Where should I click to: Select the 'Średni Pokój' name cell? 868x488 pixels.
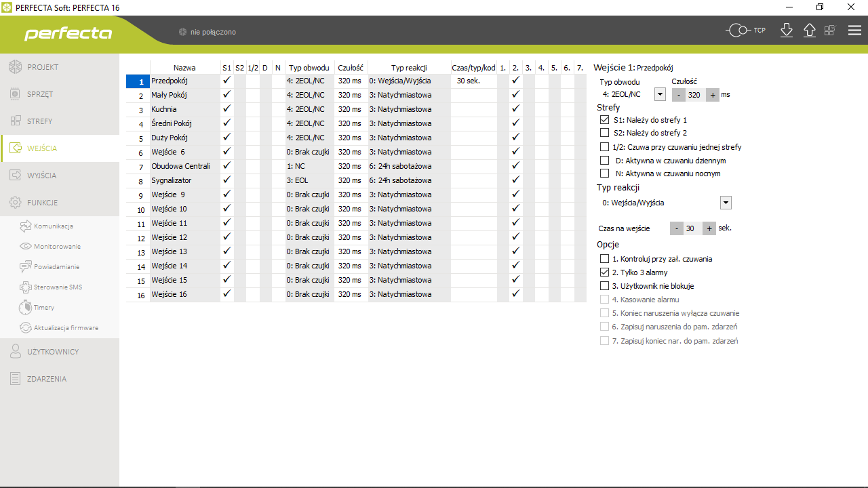(184, 123)
